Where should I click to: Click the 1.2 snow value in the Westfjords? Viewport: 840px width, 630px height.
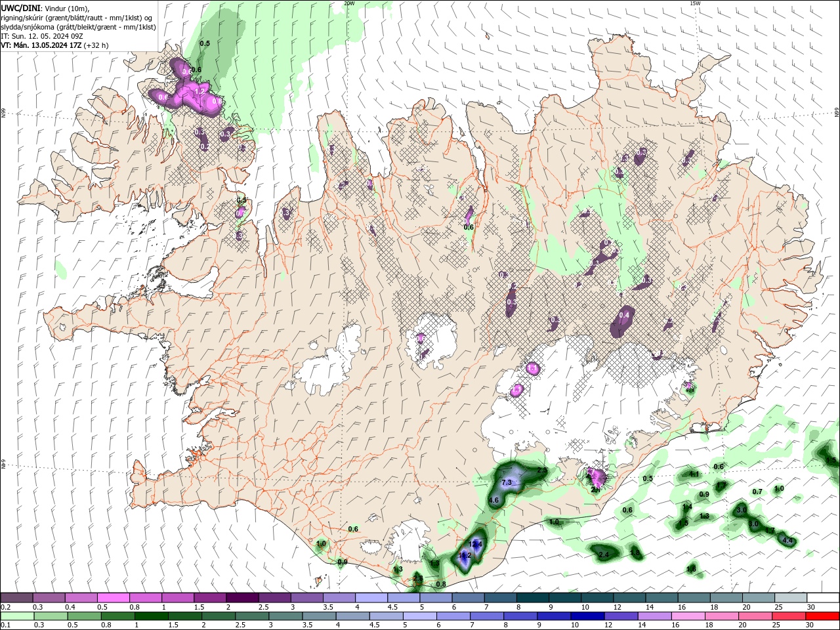[x=200, y=91]
